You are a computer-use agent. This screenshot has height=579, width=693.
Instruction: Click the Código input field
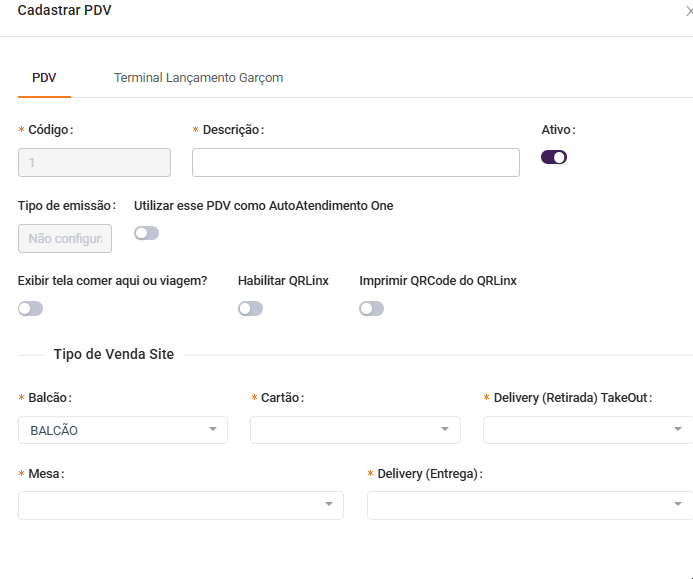(x=94, y=162)
